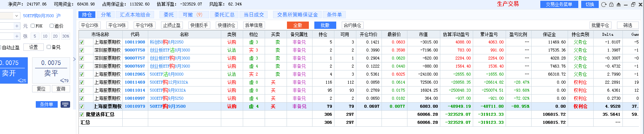644x134 pixels.
Task: Click the 复位 reset button
Action: click(41, 89)
